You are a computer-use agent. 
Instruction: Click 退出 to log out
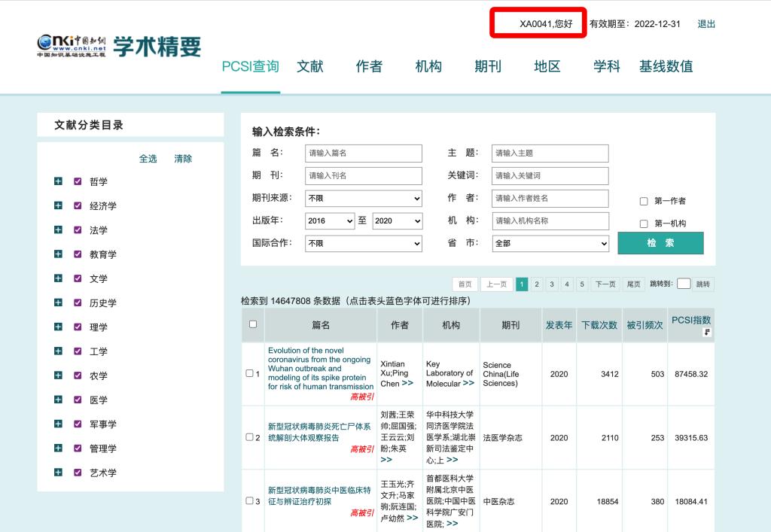[x=706, y=23]
